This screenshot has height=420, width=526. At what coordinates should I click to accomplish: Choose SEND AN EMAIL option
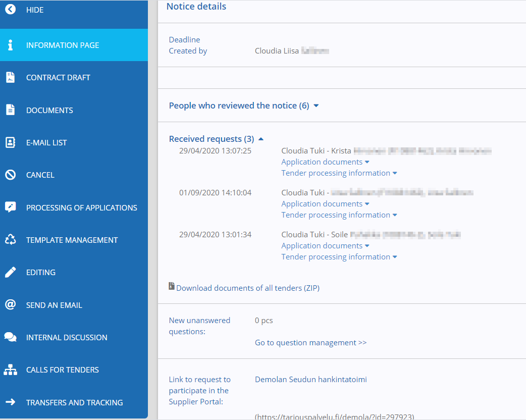pyautogui.click(x=74, y=305)
